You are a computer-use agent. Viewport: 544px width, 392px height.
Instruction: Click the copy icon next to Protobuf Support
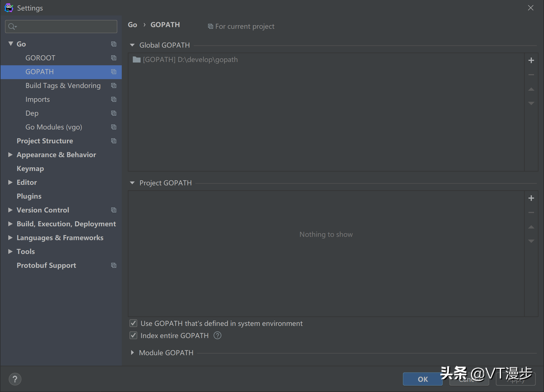[x=113, y=265]
